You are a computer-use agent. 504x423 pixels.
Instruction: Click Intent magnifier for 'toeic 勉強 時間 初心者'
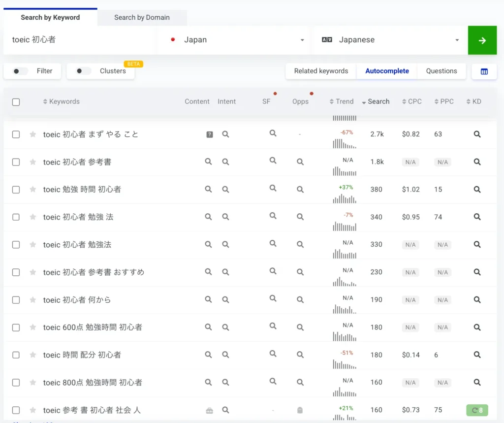click(x=225, y=189)
